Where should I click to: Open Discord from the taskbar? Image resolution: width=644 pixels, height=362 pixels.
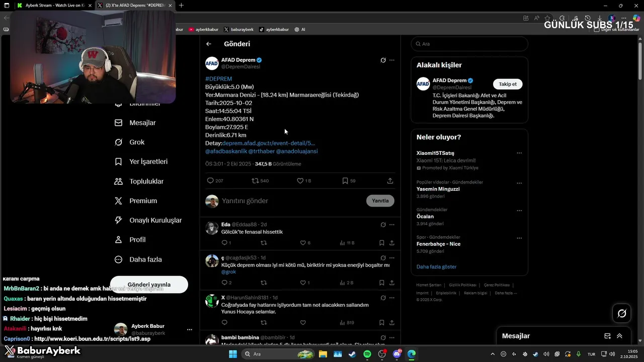[397, 354]
